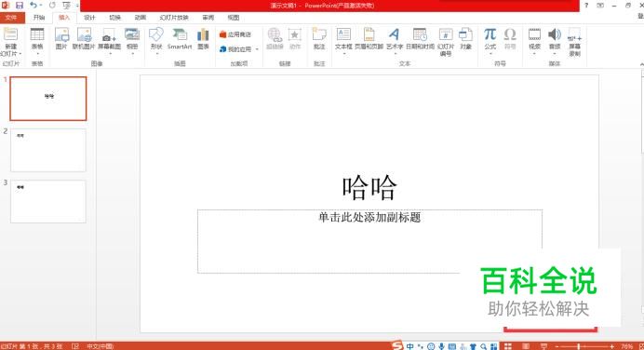644x350 pixels.
Task: Insert a picture using the 图片 icon
Action: tap(61, 38)
